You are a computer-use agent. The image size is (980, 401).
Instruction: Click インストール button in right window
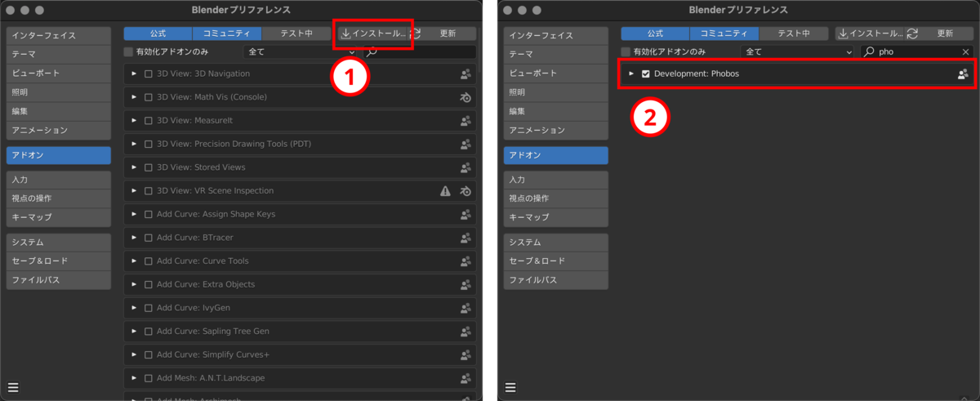(x=870, y=33)
